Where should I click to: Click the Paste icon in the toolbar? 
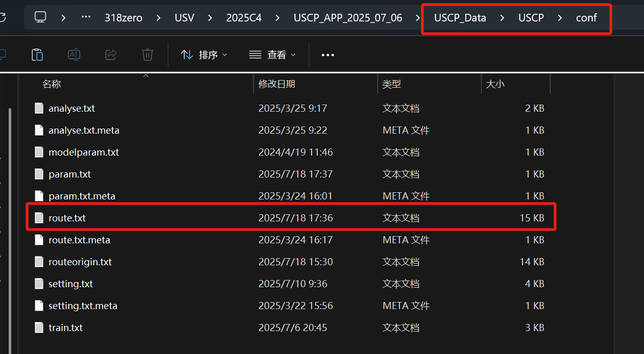37,55
